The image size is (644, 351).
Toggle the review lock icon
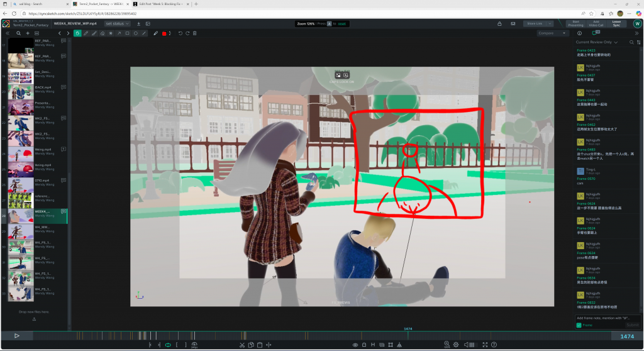click(499, 24)
